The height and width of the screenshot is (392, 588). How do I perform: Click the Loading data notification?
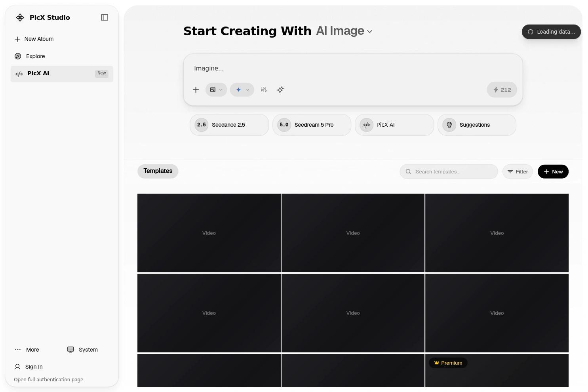point(551,32)
